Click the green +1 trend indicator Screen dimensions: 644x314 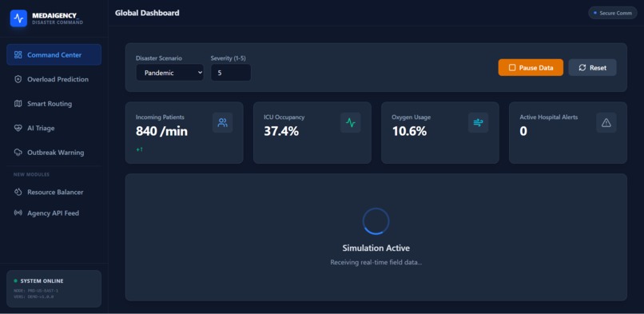(139, 150)
